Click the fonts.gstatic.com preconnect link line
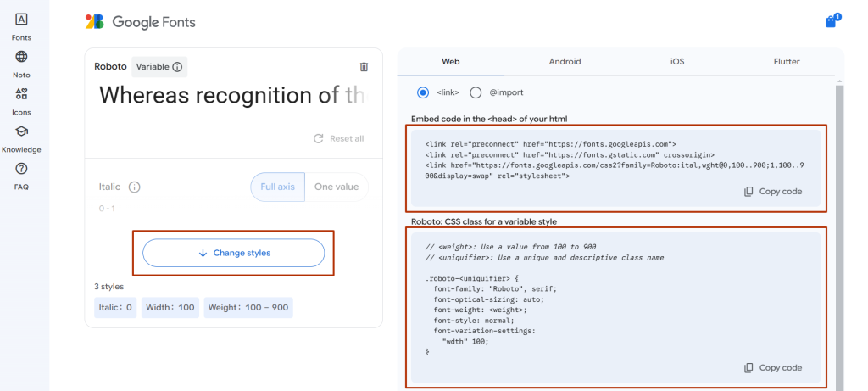 570,154
